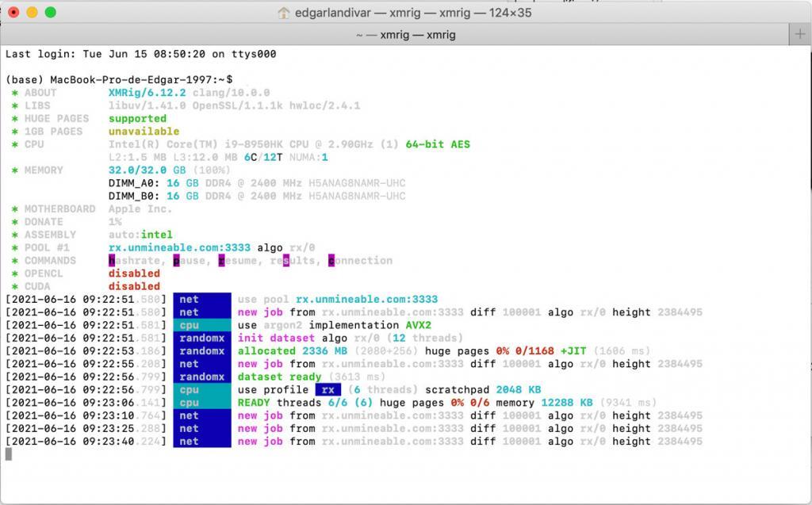The image size is (812, 505).
Task: Click the 'pause' command word
Action: point(189,261)
